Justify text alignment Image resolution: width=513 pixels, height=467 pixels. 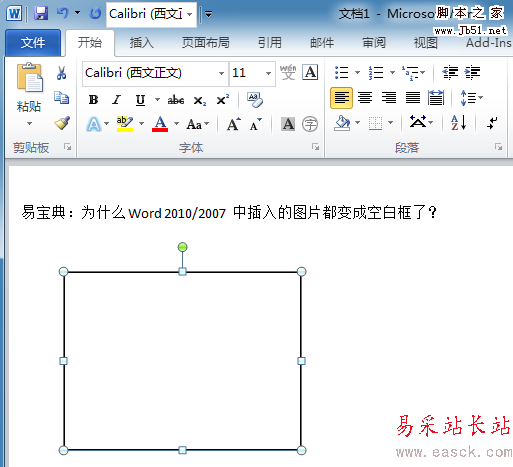point(413,98)
